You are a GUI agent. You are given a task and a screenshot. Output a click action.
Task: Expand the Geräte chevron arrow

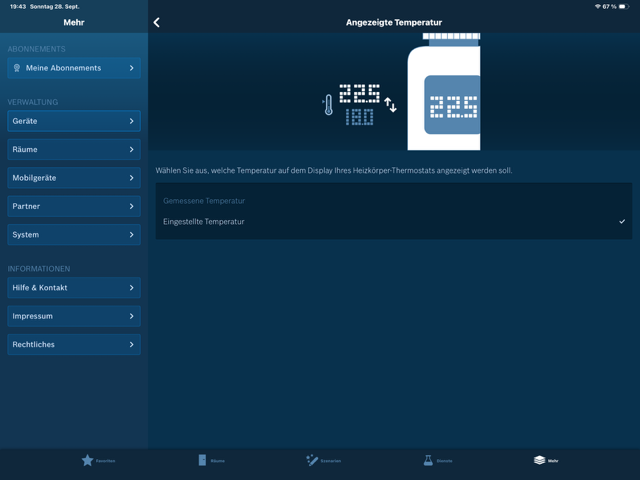(x=131, y=121)
